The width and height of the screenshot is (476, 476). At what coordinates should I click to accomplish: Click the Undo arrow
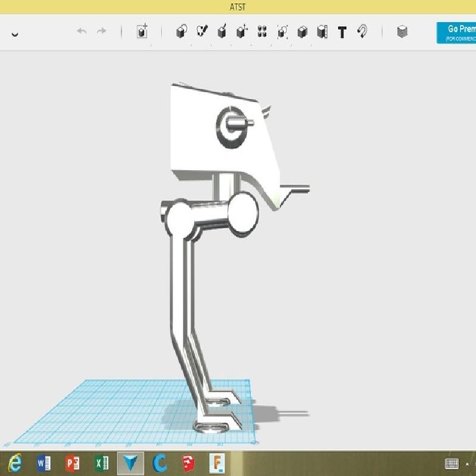(82, 31)
